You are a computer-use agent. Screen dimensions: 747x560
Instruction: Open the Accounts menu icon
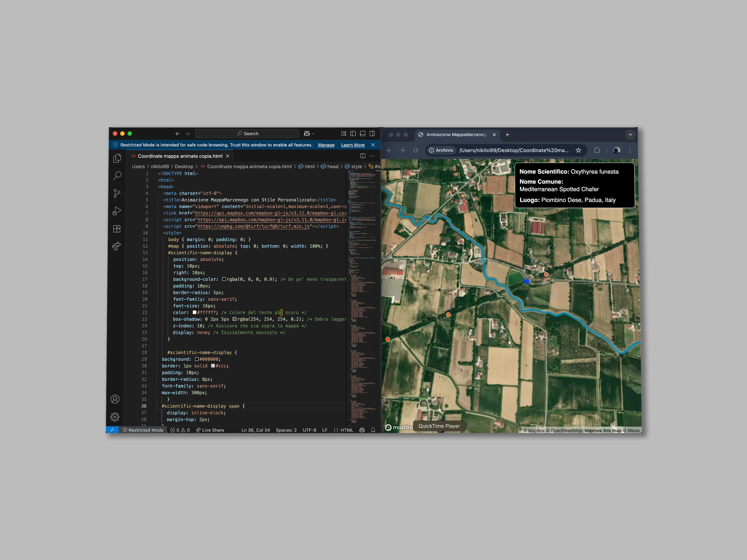[115, 399]
